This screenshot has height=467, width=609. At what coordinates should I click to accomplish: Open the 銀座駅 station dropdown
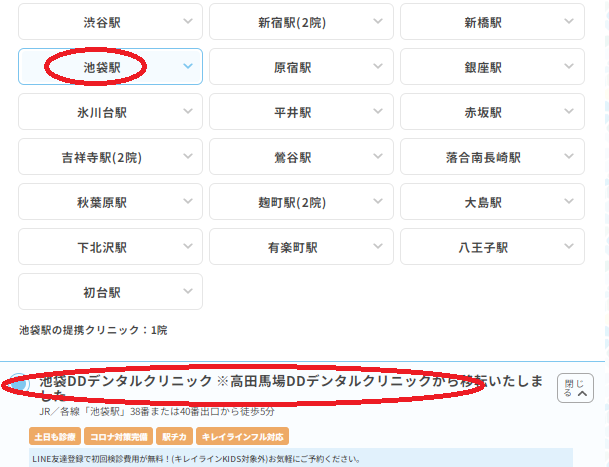coord(492,66)
